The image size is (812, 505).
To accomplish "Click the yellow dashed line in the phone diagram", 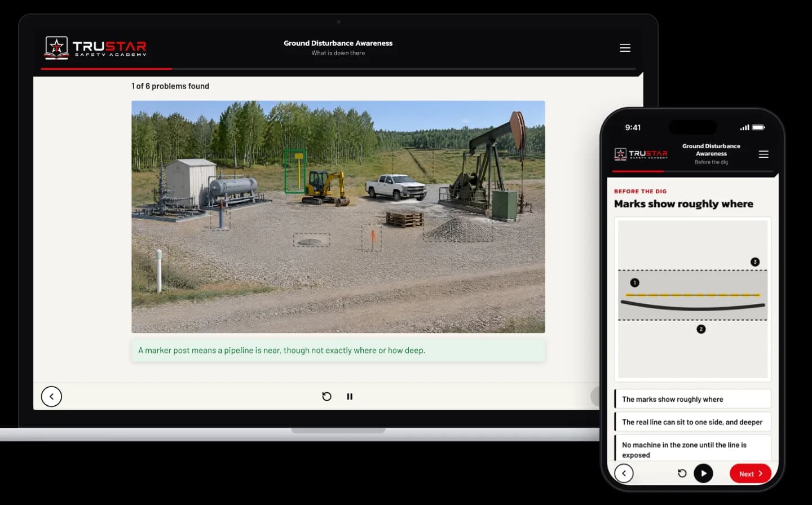I will 693,295.
